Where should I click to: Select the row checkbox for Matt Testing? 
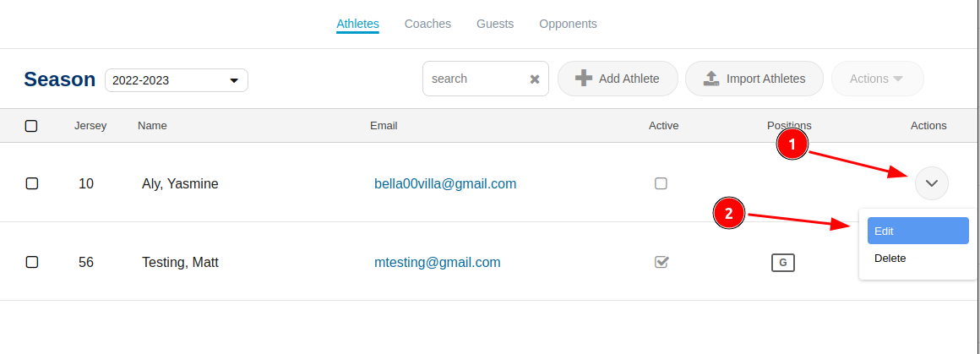(x=32, y=262)
